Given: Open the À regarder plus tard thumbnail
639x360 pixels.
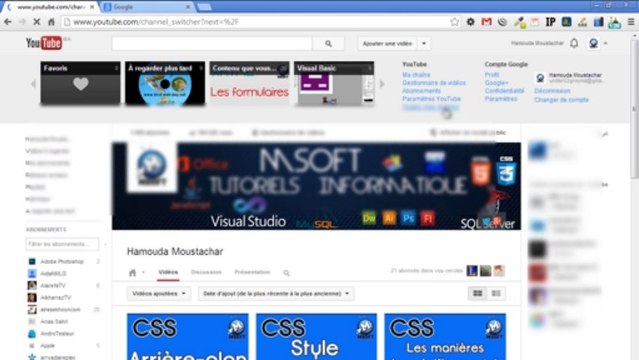Looking at the screenshot, I should point(165,83).
